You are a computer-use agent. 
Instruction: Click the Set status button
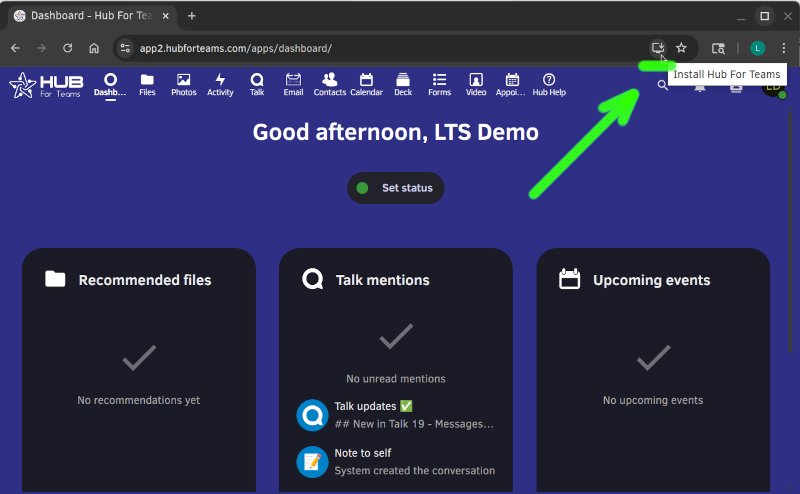click(x=395, y=188)
